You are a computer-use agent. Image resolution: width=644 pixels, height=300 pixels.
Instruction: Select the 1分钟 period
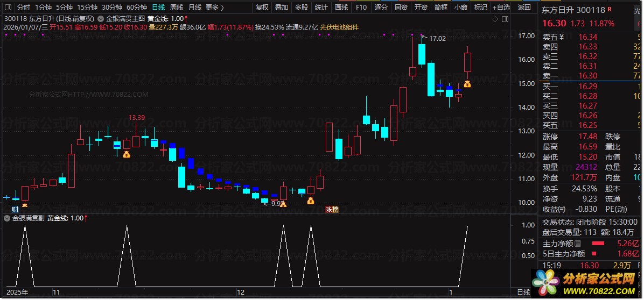(x=43, y=8)
